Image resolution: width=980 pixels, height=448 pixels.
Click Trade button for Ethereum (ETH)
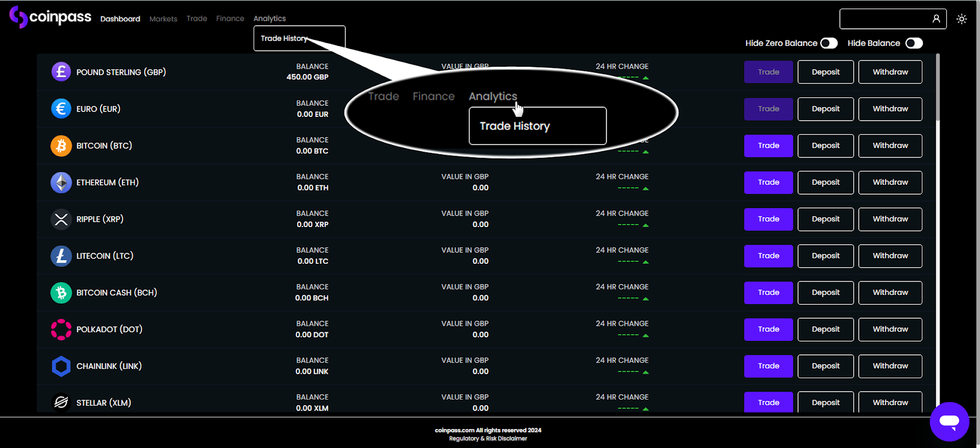[x=769, y=182]
